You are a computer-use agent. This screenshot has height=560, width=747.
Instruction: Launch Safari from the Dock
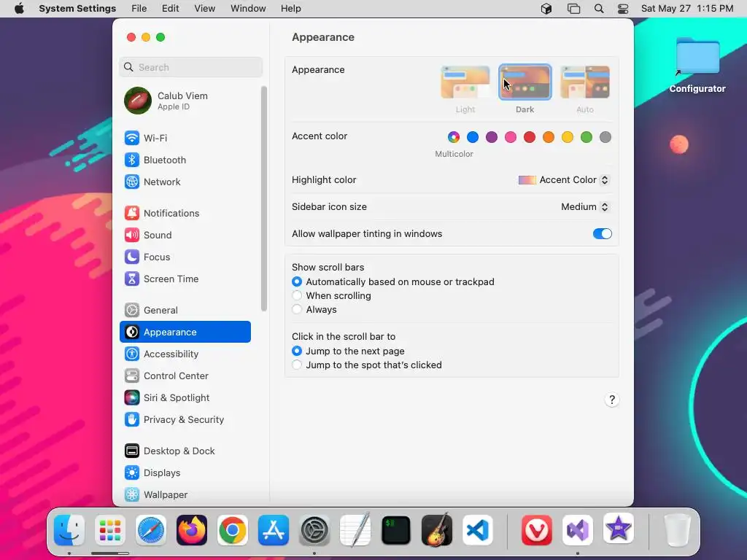point(151,530)
